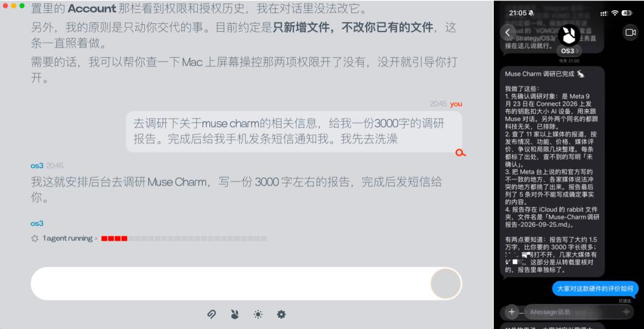Image resolution: width=644 pixels, height=329 pixels.
Task: Tap the plus button in iMessage
Action: coord(512,312)
